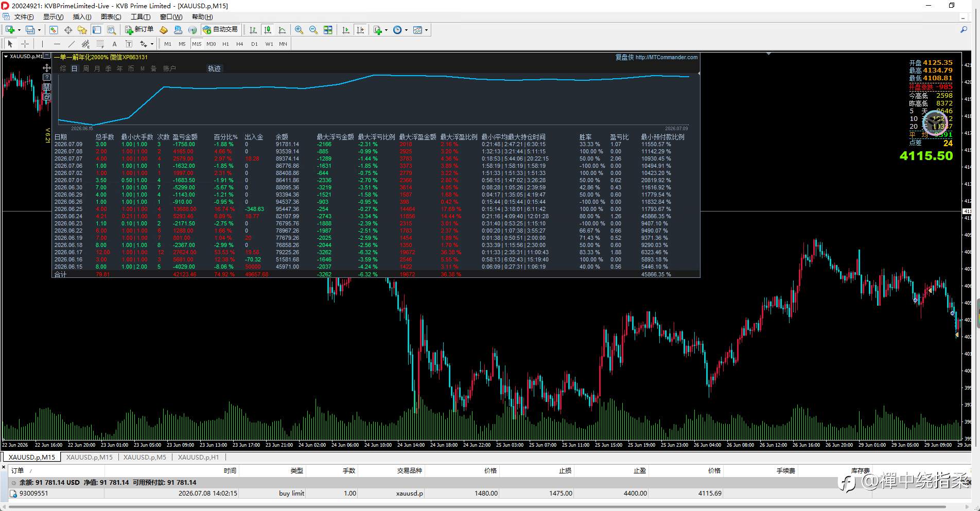Click the 新订单 new order button
Screen dimensions: 980x511
(x=139, y=30)
